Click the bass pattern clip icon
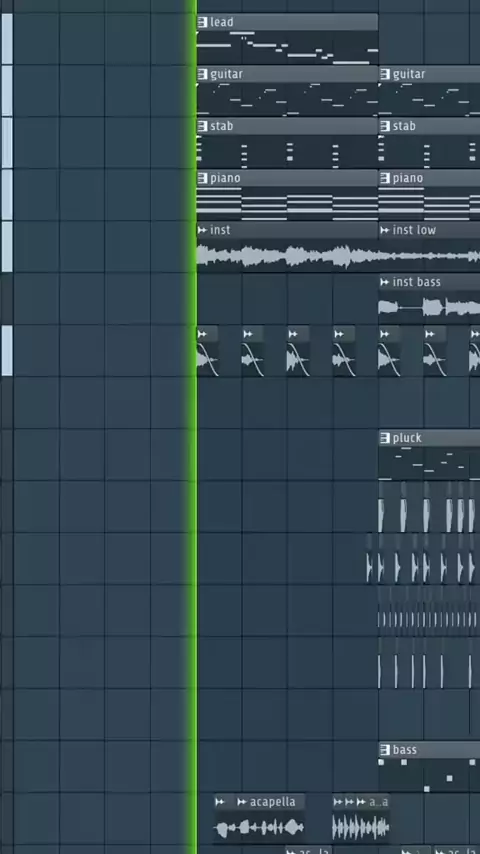The image size is (480, 854). 385,750
